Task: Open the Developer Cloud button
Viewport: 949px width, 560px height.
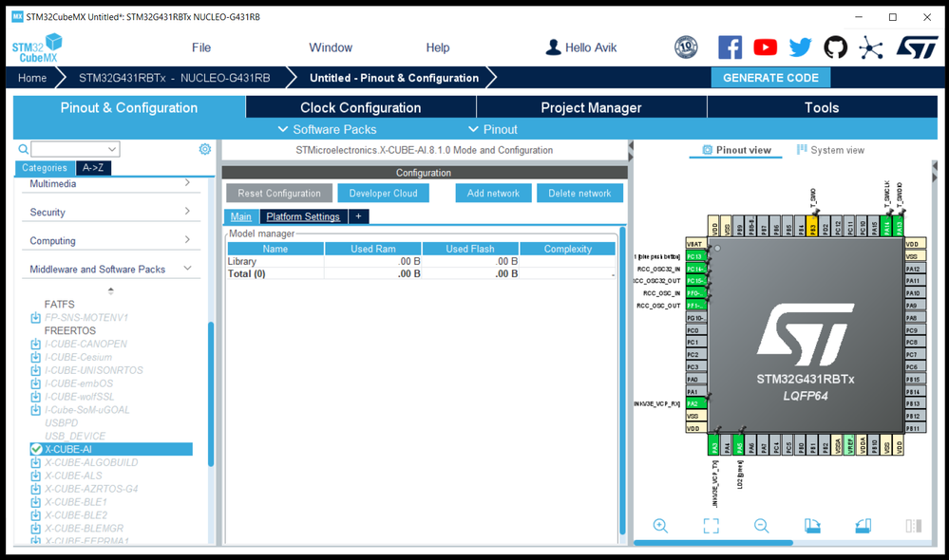Action: (x=383, y=194)
